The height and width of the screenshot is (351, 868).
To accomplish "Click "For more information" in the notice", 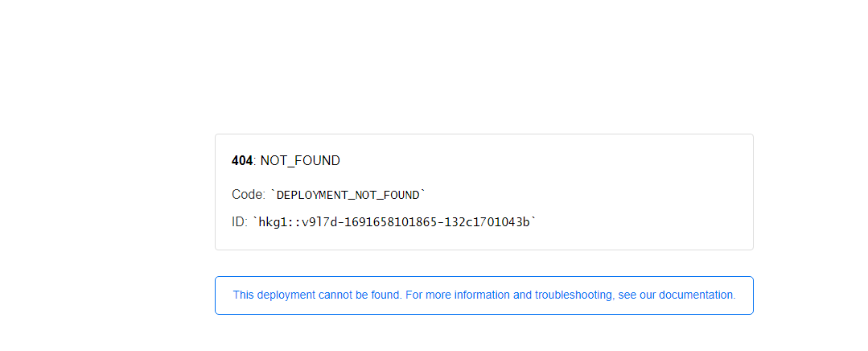I will click(x=457, y=295).
